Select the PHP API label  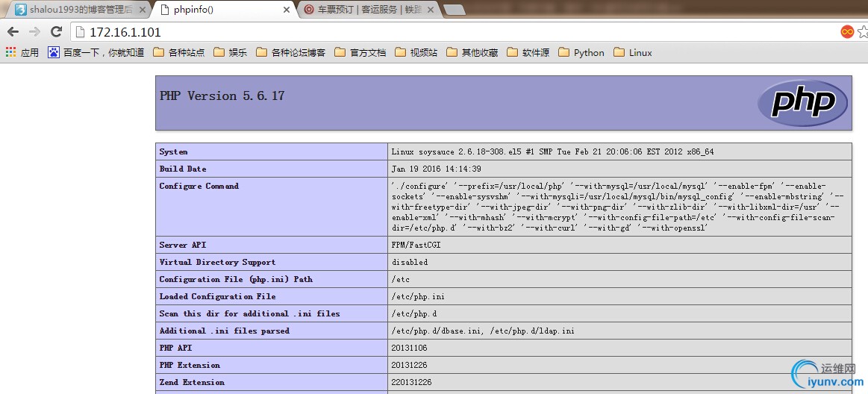click(175, 348)
